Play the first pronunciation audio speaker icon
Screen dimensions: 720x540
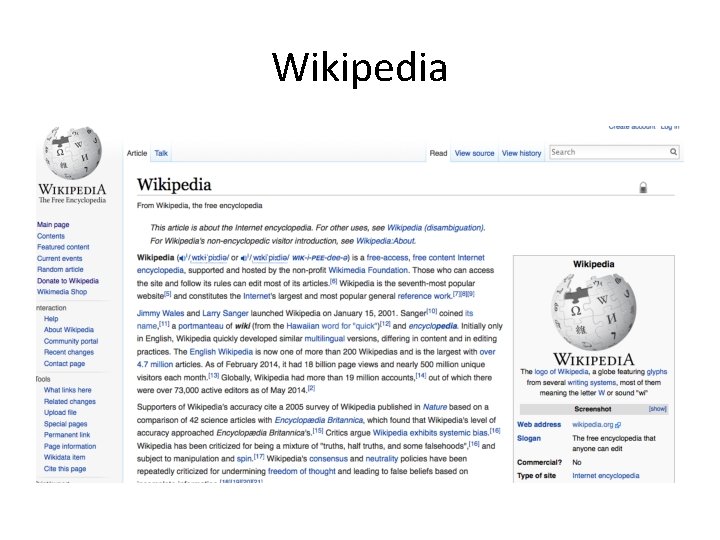183,258
